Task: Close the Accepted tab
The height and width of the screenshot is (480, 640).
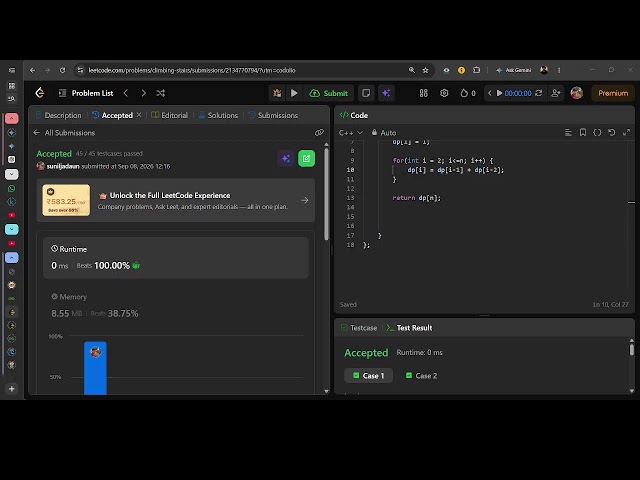Action: pyautogui.click(x=139, y=115)
